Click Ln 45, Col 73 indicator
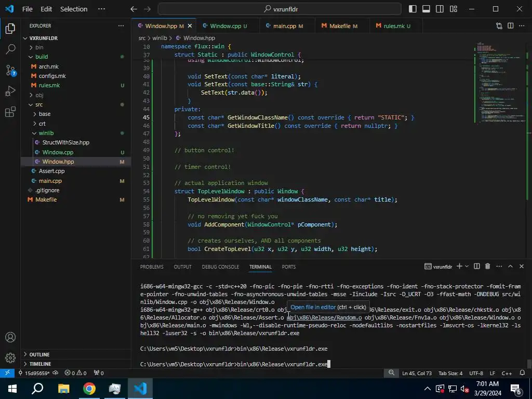Screen dimensions: 532x399 417,373
